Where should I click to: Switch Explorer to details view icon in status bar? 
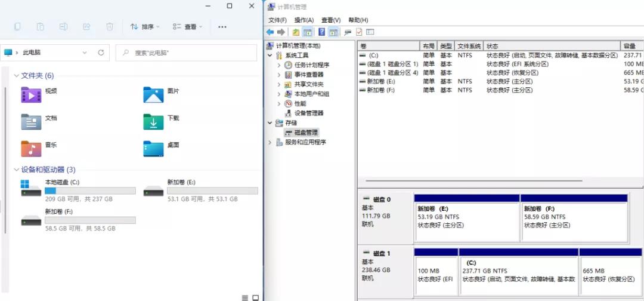(x=245, y=297)
